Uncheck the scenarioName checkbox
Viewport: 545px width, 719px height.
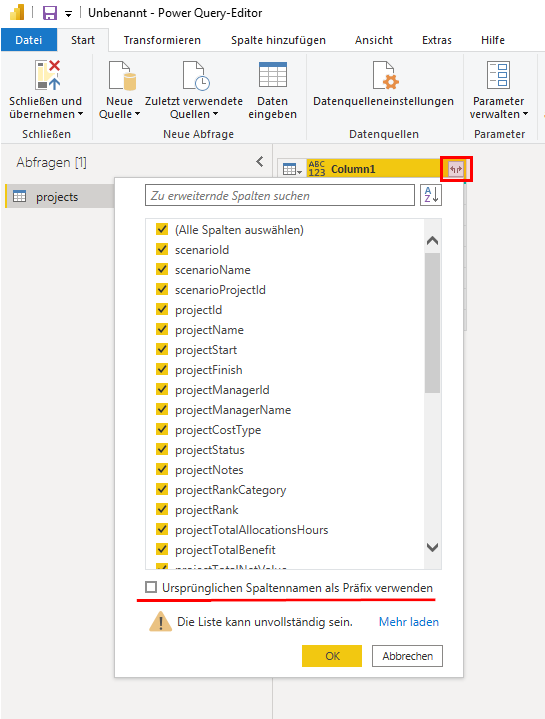click(162, 269)
